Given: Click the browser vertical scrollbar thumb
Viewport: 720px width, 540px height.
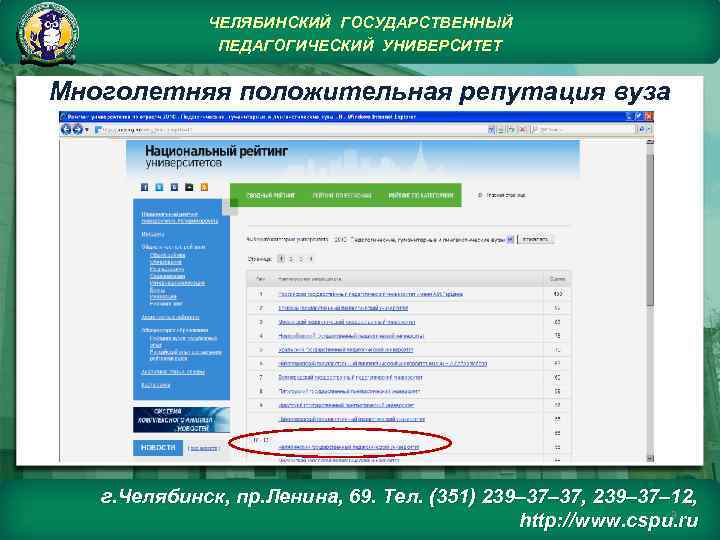Looking at the screenshot, I should tap(650, 230).
